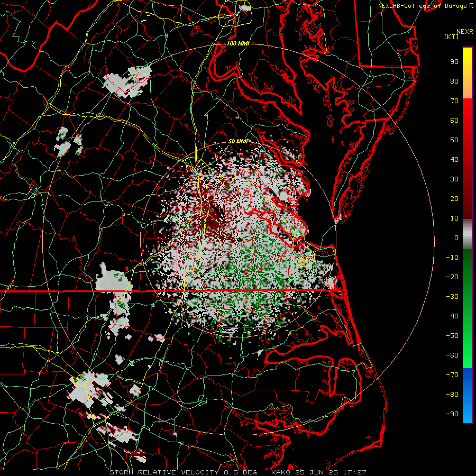Click the 'STORM RELATIVE VELOCITY 0.5 DEG' caption

(183, 472)
